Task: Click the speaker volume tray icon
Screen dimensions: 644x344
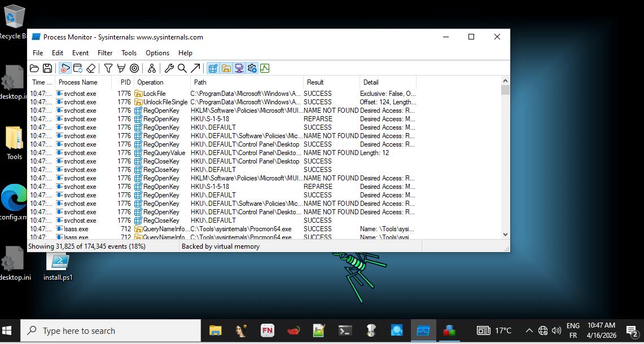Action: point(557,330)
